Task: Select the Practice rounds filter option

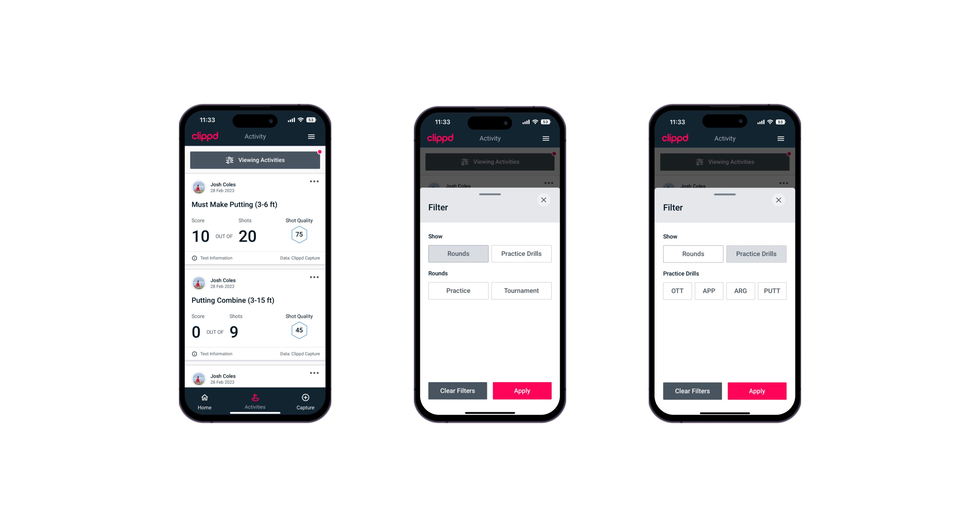Action: tap(459, 291)
